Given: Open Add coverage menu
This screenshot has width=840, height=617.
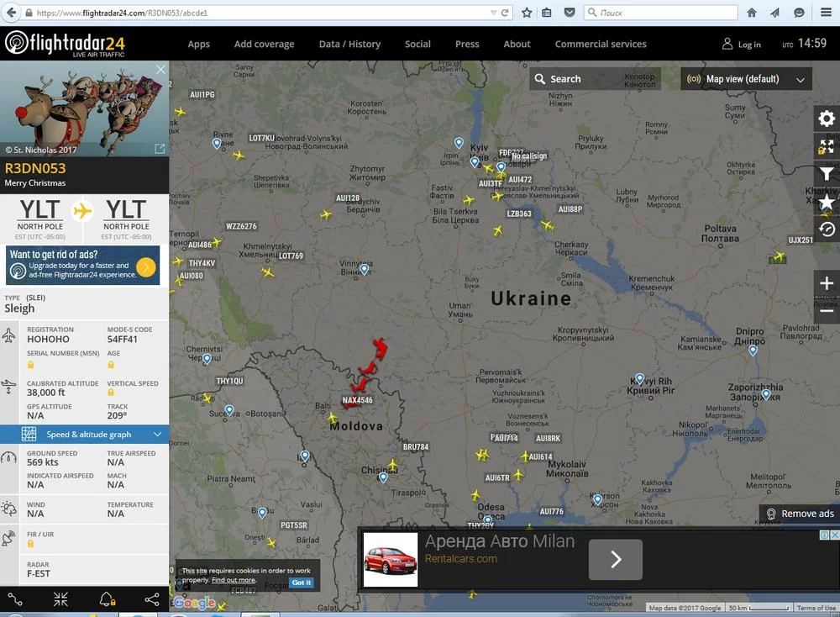Looking at the screenshot, I should (264, 44).
